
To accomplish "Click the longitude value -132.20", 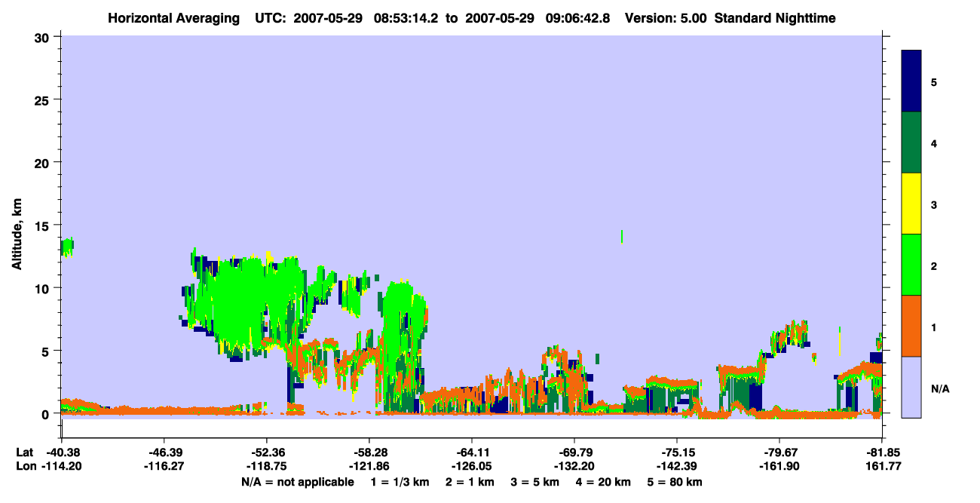I will (574, 466).
